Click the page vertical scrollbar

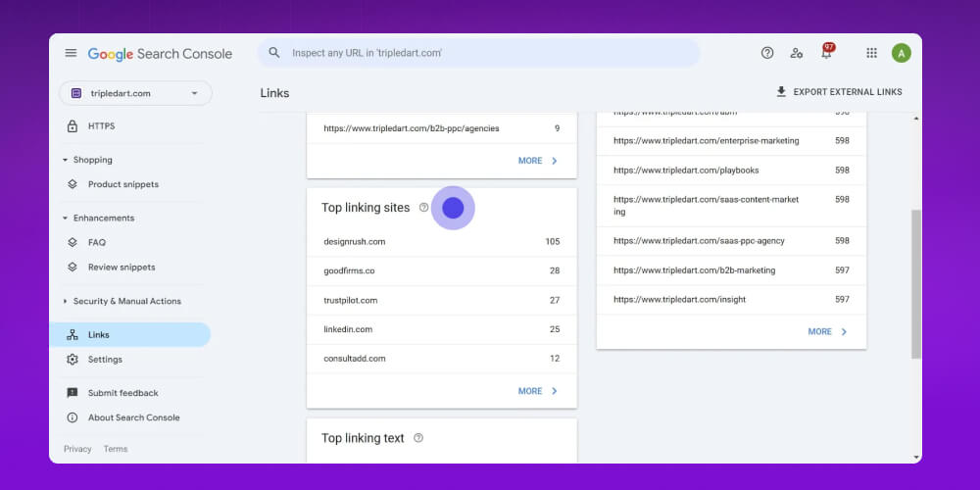(x=916, y=284)
